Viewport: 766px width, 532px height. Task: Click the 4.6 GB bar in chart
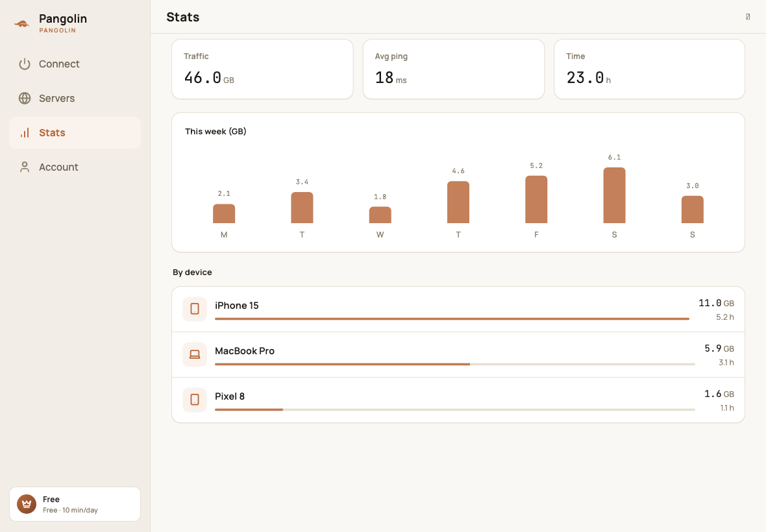[x=458, y=202]
